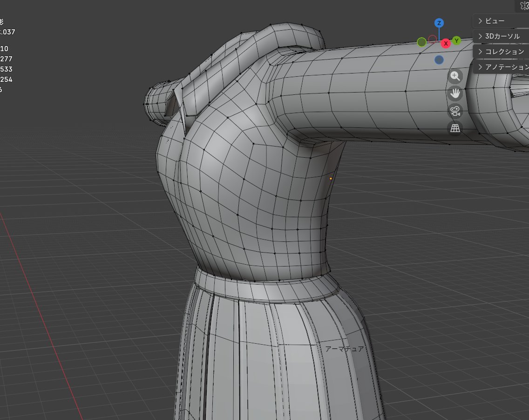
Task: Toggle perspective/orthographic grid icon
Action: point(455,128)
